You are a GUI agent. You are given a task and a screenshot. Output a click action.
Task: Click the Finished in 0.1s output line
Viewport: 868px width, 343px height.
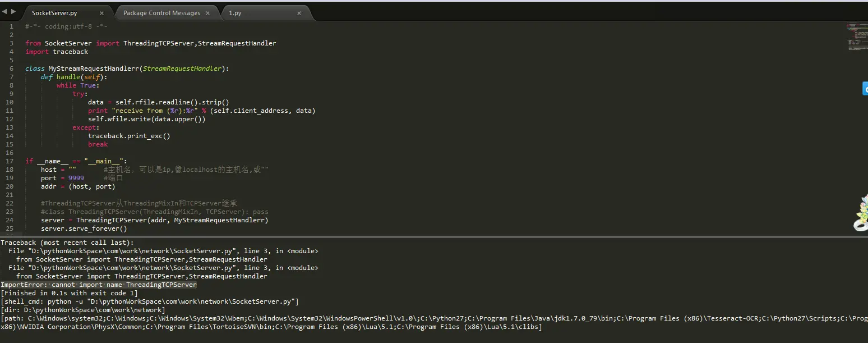click(69, 293)
